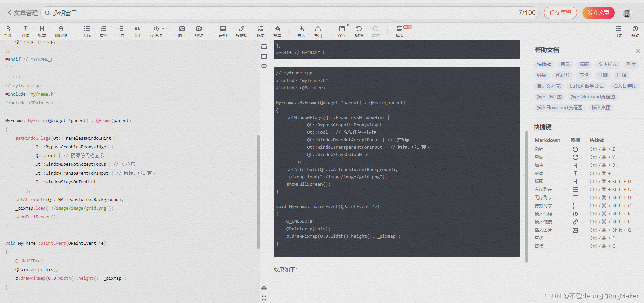This screenshot has width=644, height=303.
Task: Open the 自定义列表 help section
Action: coord(549,86)
